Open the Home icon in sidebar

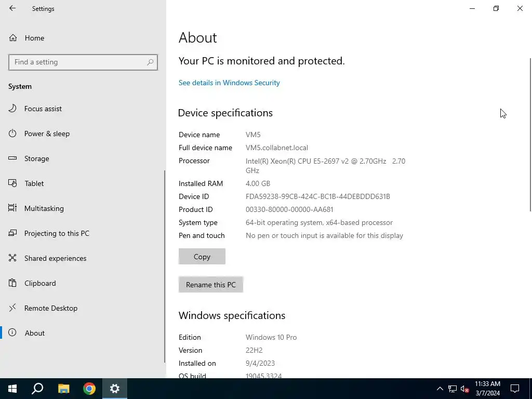[x=13, y=37]
